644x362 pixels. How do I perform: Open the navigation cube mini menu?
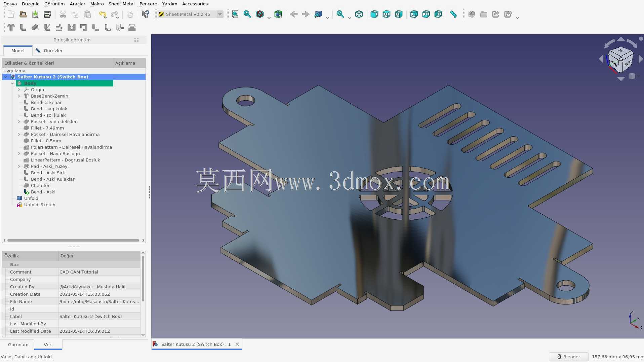tap(632, 76)
